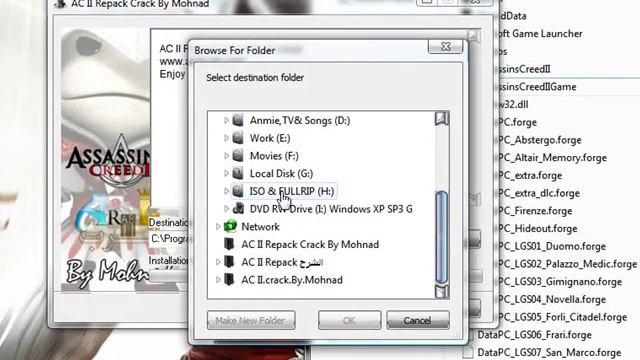Expand the Movies (F:) drive node
Image resolution: width=640 pixels, height=360 pixels.
[226, 156]
